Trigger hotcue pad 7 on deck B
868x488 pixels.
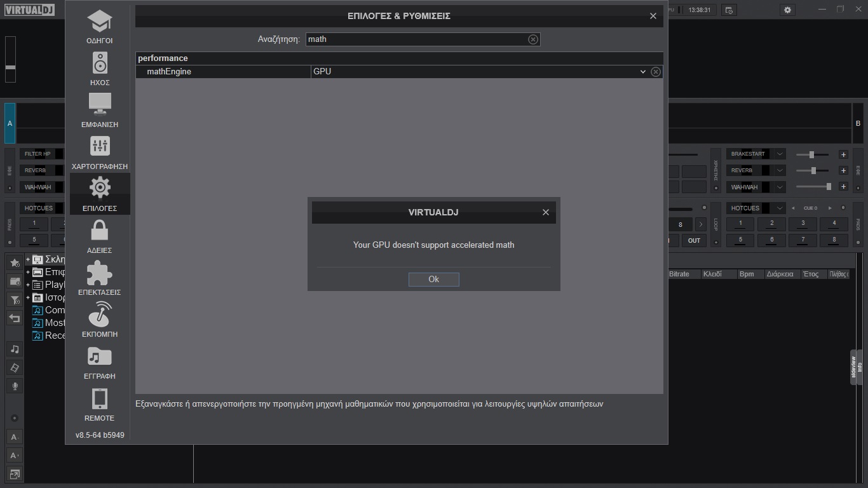[x=803, y=240]
